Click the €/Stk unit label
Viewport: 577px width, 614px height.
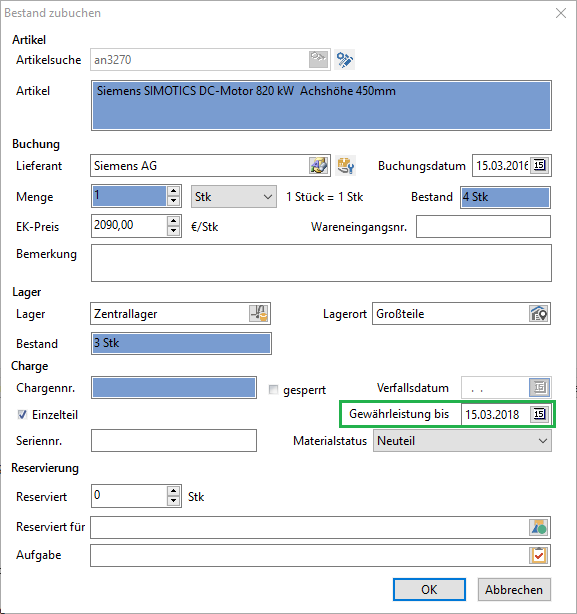point(204,227)
